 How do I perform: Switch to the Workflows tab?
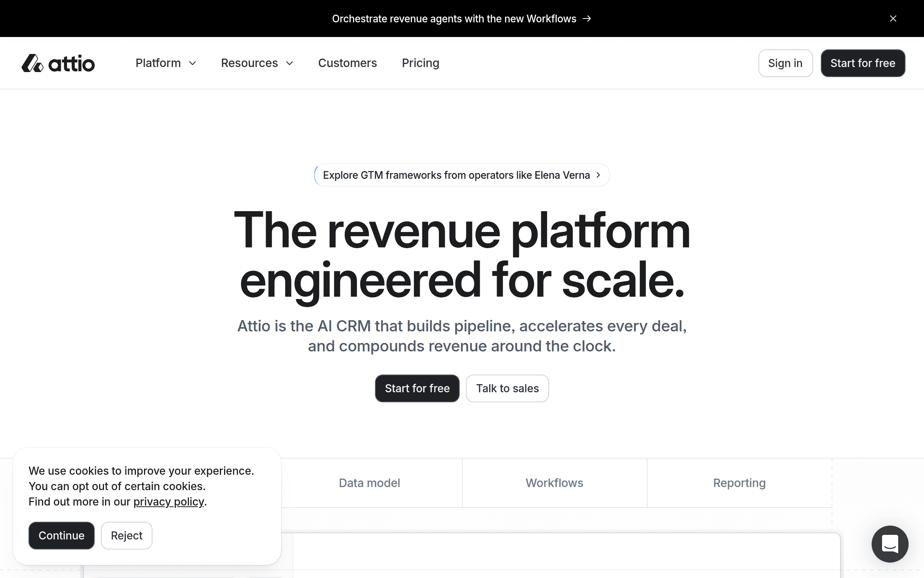pyautogui.click(x=554, y=483)
